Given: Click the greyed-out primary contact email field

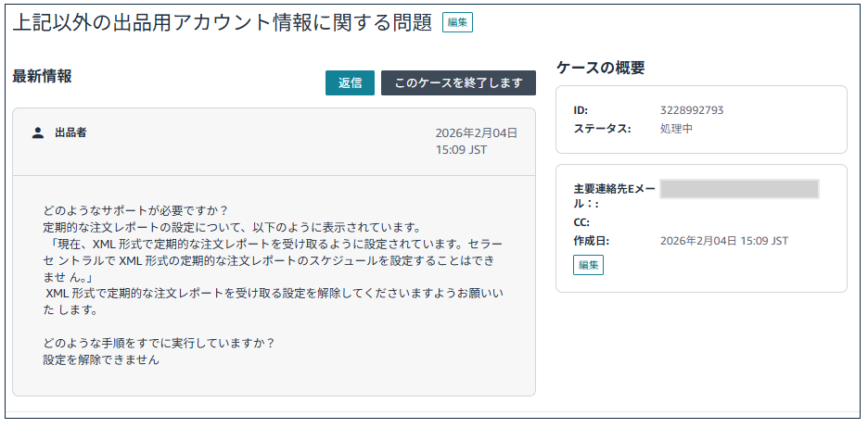Looking at the screenshot, I should [739, 189].
